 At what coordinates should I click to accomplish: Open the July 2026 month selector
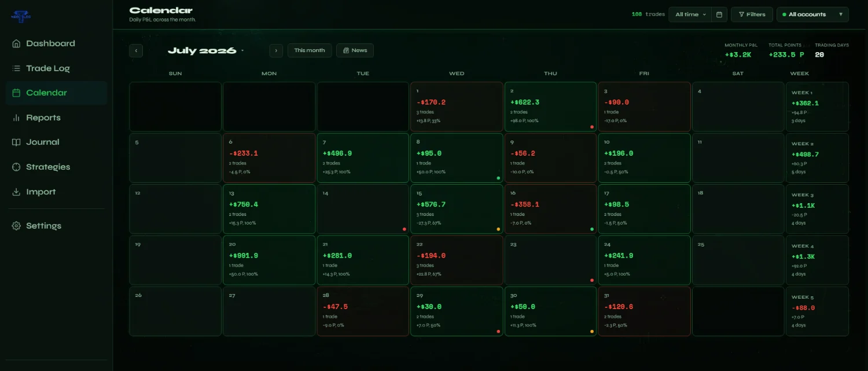[x=205, y=50]
